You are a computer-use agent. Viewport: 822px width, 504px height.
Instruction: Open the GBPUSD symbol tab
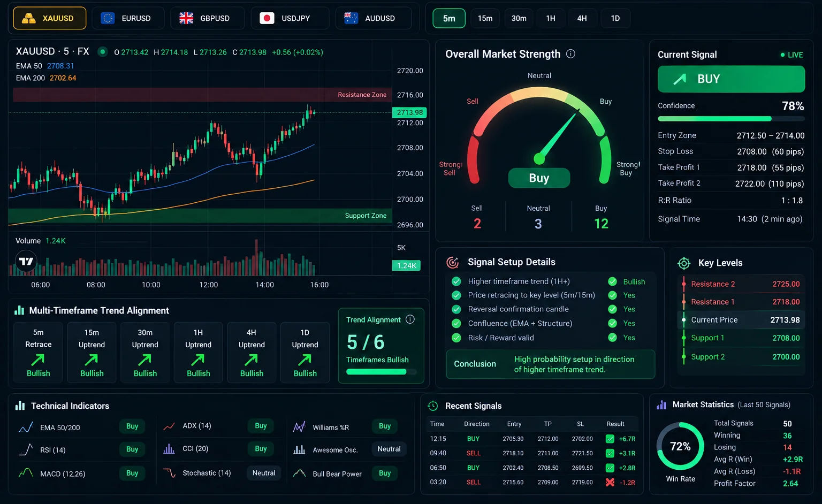point(208,18)
